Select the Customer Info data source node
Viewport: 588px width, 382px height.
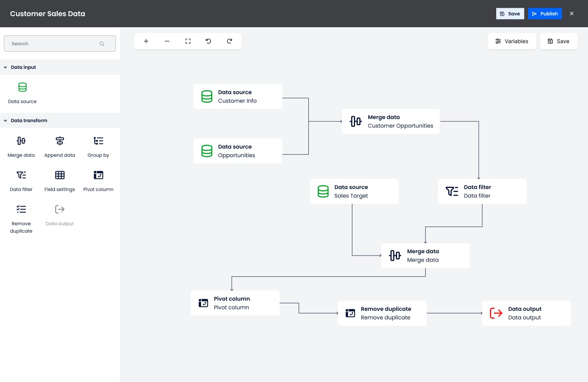(238, 96)
